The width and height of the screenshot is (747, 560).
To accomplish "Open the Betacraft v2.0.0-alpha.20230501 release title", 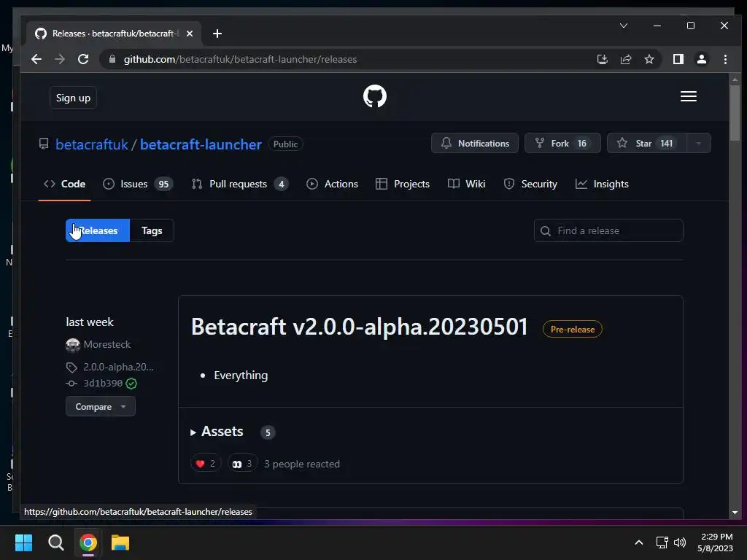I will (359, 327).
